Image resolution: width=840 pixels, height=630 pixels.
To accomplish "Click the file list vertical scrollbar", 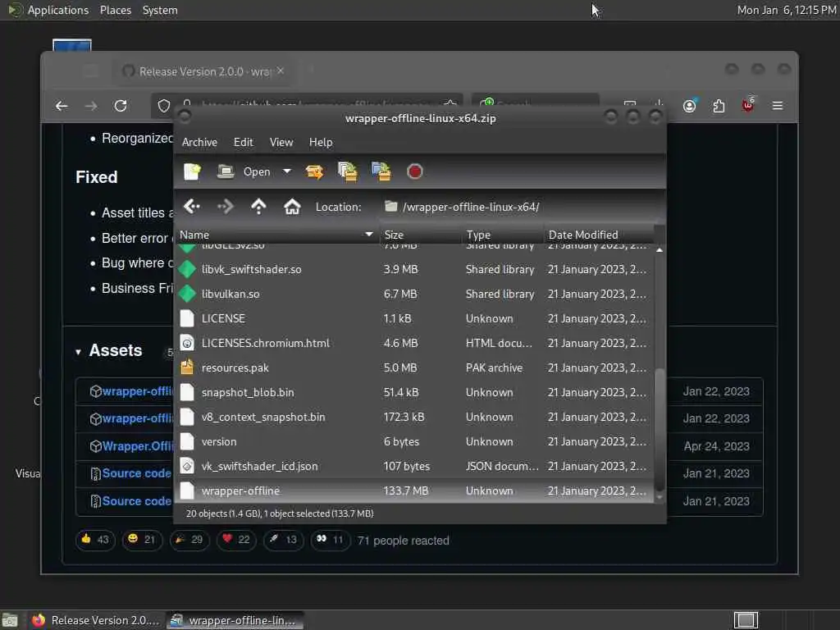I will tap(660, 428).
